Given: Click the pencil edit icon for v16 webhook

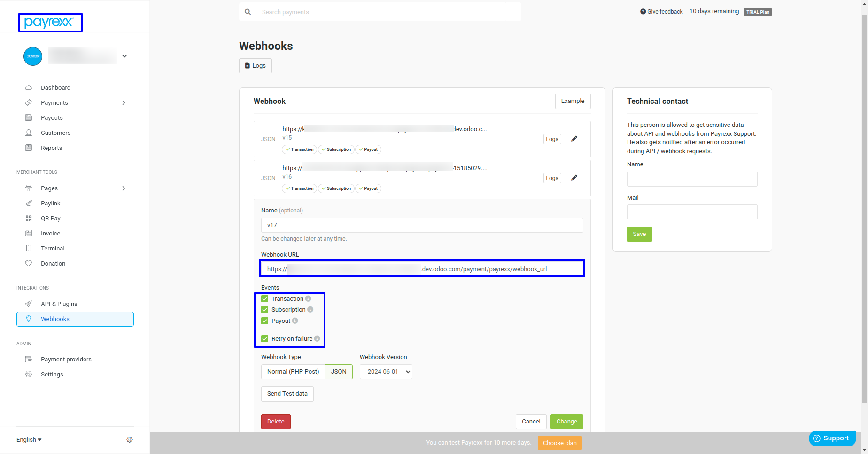Looking at the screenshot, I should pyautogui.click(x=574, y=178).
